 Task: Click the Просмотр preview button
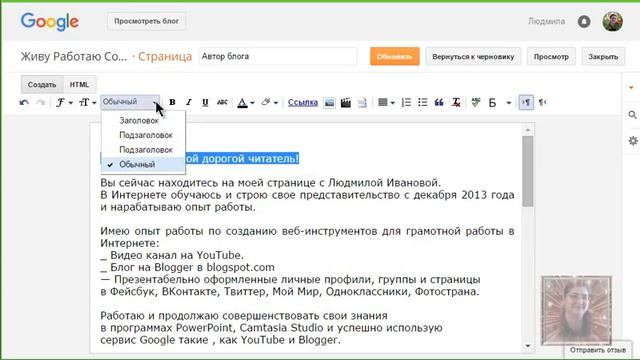551,57
